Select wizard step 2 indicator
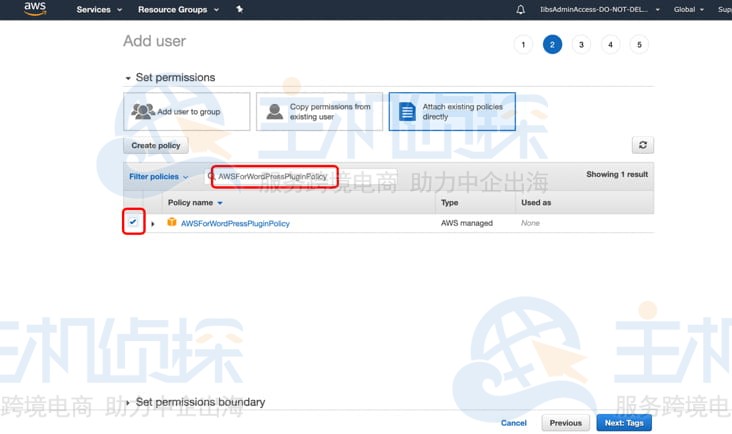 click(552, 45)
